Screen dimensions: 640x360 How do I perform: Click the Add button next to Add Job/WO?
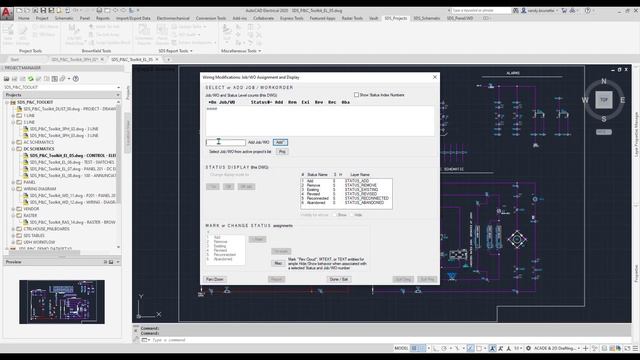(x=280, y=142)
